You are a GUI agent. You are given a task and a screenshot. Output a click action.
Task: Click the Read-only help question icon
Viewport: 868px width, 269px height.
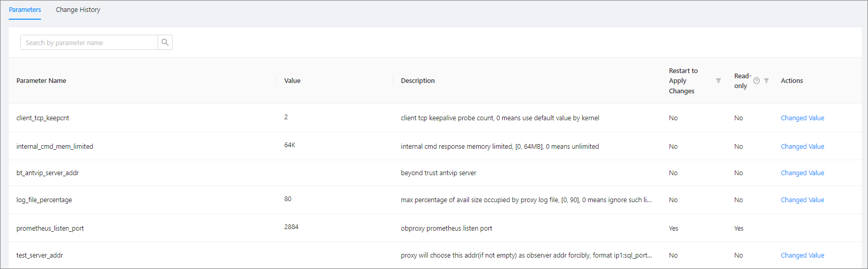click(757, 81)
